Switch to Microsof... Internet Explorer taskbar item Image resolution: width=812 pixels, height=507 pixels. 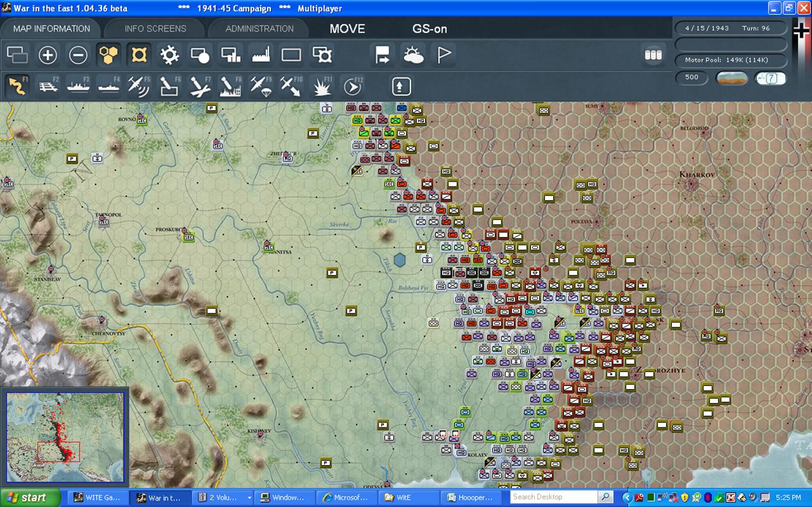click(345, 497)
